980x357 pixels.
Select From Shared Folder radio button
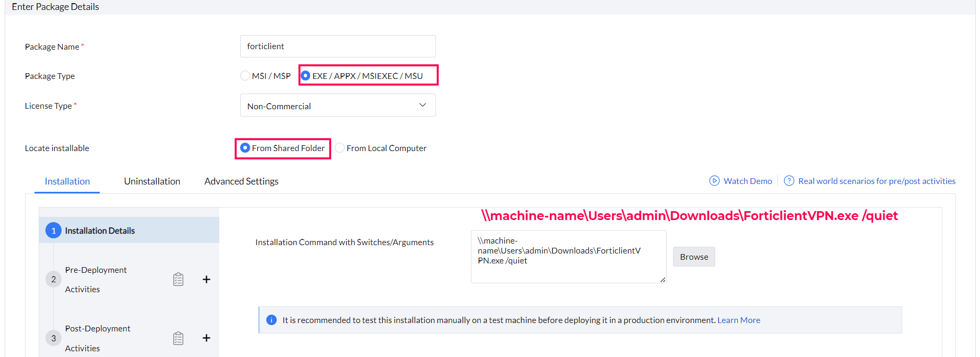[245, 148]
